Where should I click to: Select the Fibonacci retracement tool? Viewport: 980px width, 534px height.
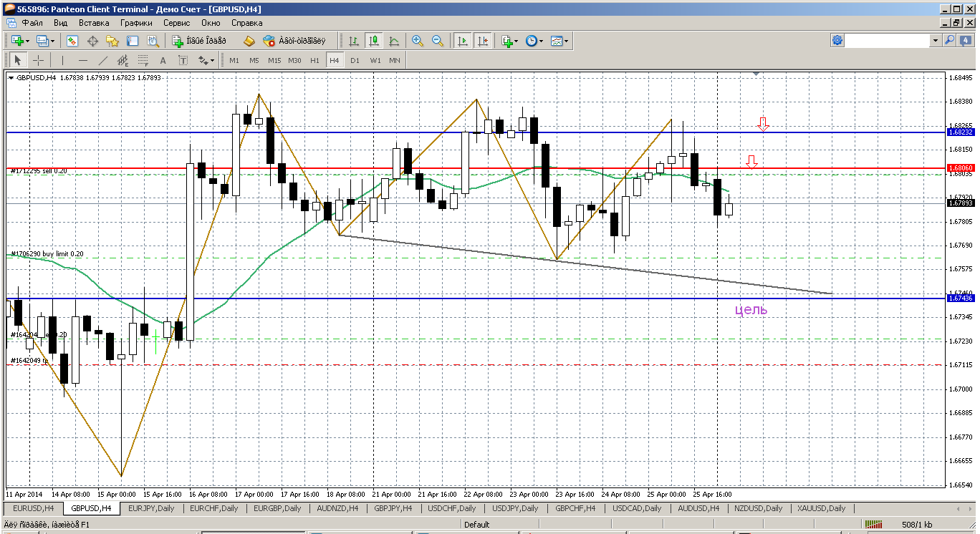tap(143, 60)
